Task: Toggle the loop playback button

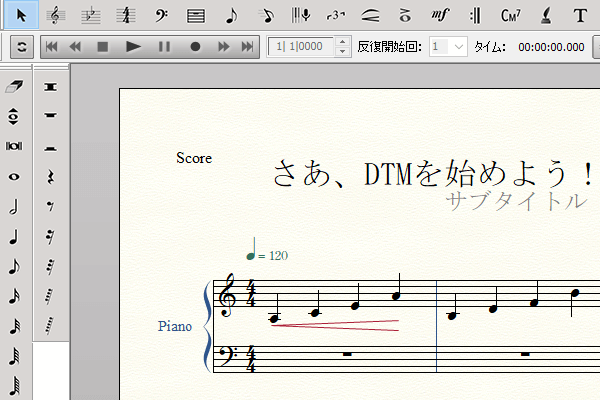Action: pos(21,46)
